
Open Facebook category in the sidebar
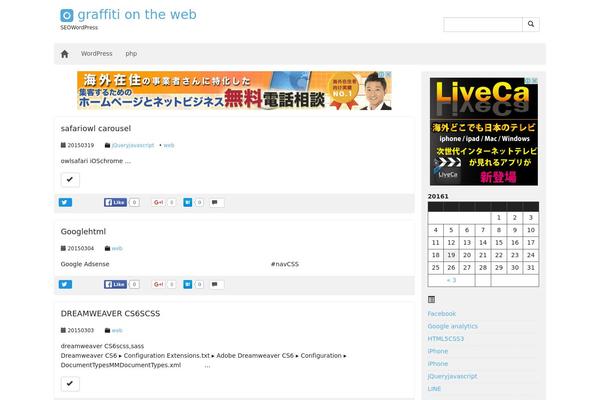pos(442,313)
